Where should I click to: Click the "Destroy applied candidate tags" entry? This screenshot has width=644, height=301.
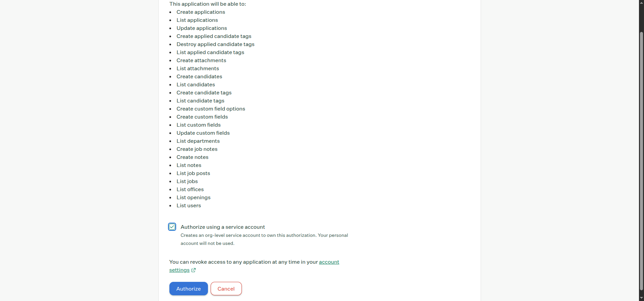[x=215, y=44]
